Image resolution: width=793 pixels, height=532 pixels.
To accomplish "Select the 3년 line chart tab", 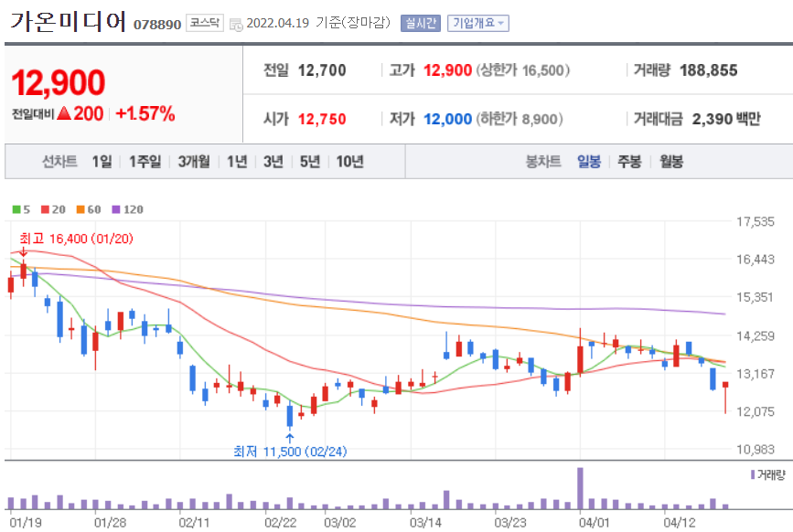I will coord(273,162).
